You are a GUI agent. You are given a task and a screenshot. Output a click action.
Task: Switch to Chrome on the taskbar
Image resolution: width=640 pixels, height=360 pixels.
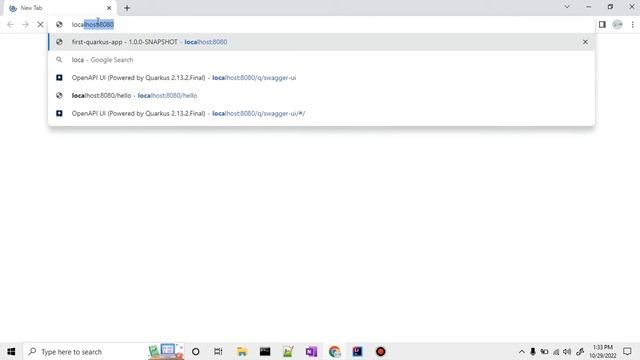[335, 351]
